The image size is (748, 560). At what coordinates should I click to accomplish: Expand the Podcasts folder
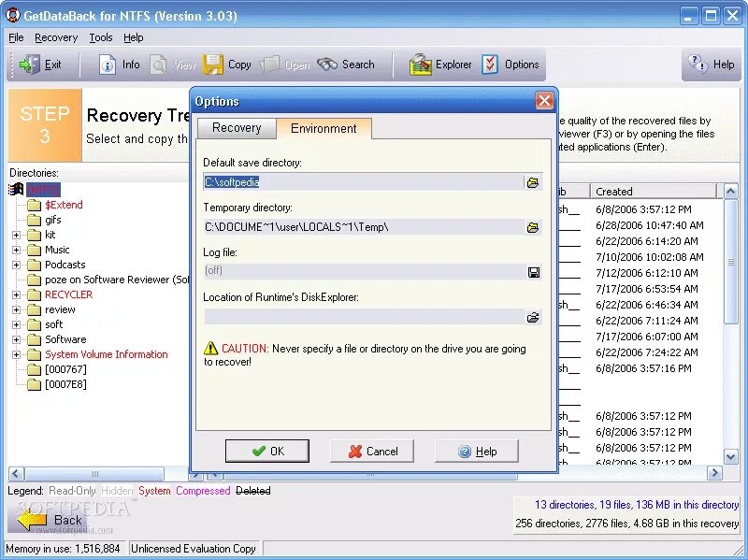click(16, 265)
